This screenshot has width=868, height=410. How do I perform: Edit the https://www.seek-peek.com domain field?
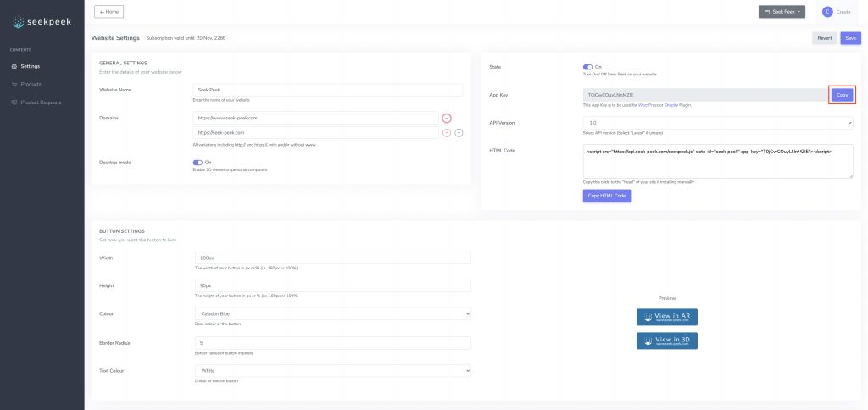click(315, 118)
